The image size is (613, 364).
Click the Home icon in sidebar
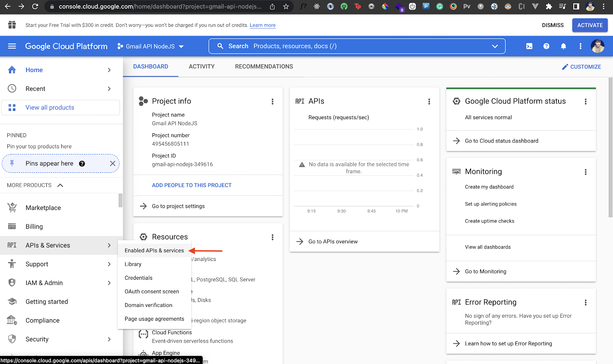12,70
